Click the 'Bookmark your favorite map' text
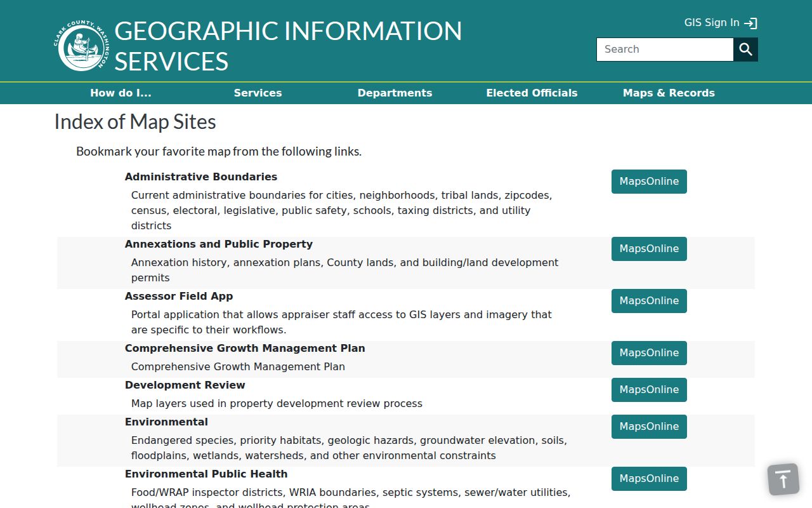This screenshot has height=508, width=812. coord(219,152)
